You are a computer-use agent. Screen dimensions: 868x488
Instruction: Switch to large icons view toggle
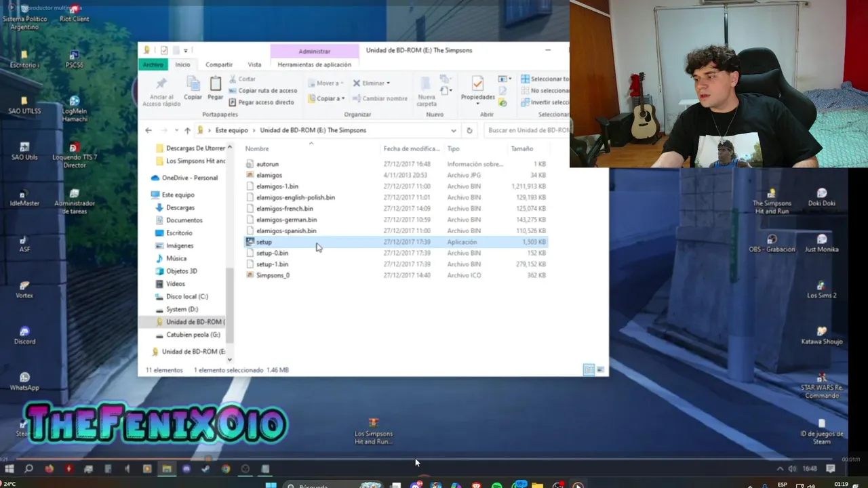pyautogui.click(x=600, y=370)
